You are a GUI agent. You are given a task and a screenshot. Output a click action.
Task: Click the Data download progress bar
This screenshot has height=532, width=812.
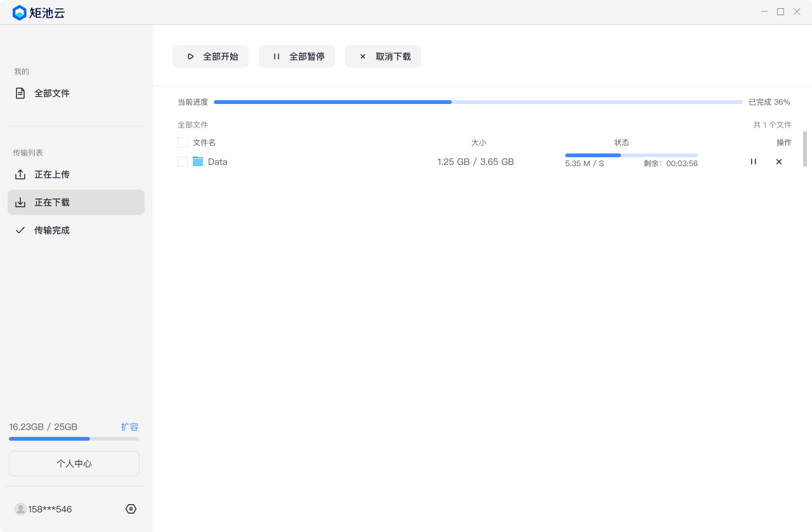[x=631, y=155]
